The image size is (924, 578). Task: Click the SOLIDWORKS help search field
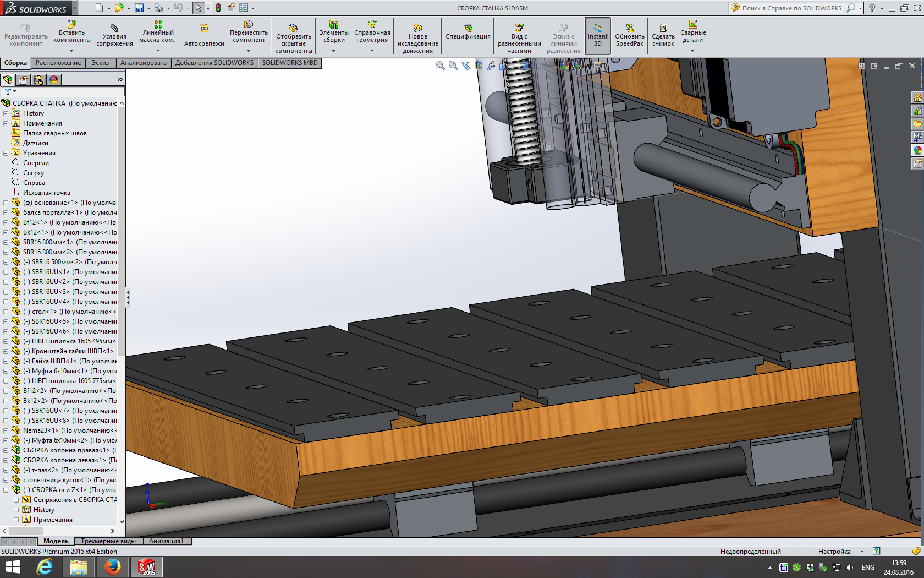tap(791, 8)
